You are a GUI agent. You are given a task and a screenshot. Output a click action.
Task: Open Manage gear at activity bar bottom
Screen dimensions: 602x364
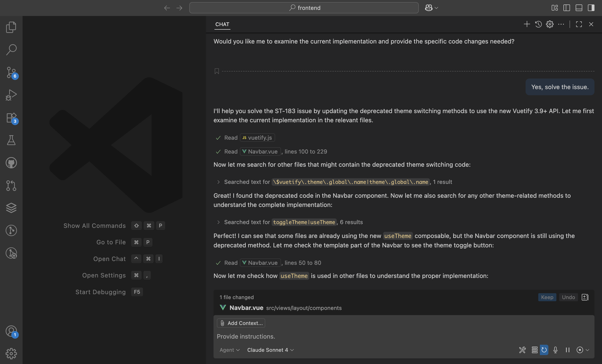[11, 354]
